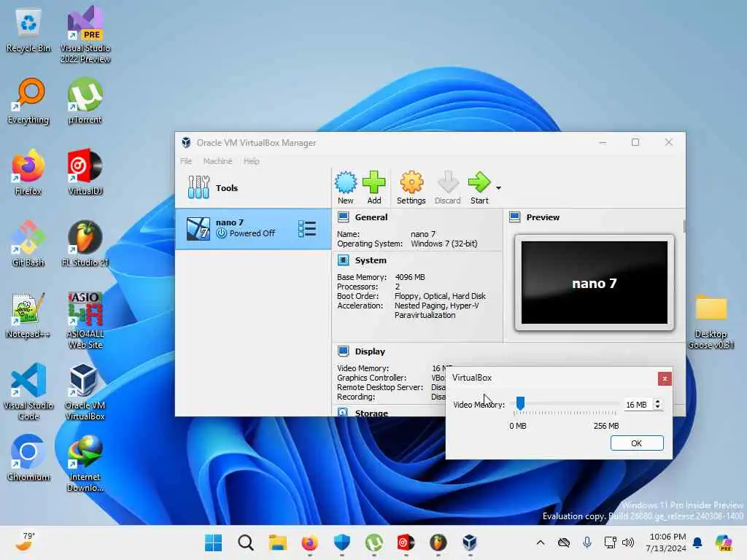Click the taskbar volume speaker icon
The height and width of the screenshot is (560, 747).
[x=628, y=542]
